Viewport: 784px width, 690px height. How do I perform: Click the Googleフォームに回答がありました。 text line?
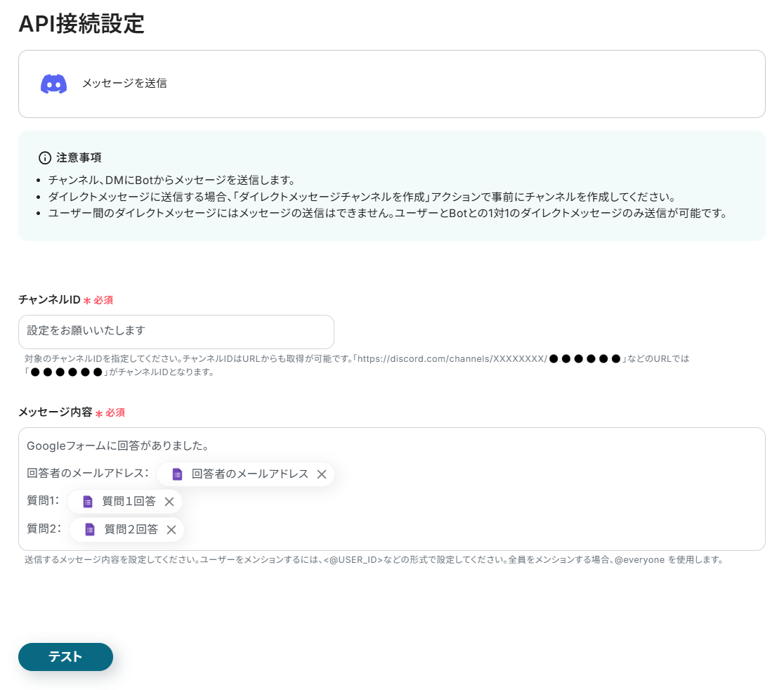pos(118,446)
